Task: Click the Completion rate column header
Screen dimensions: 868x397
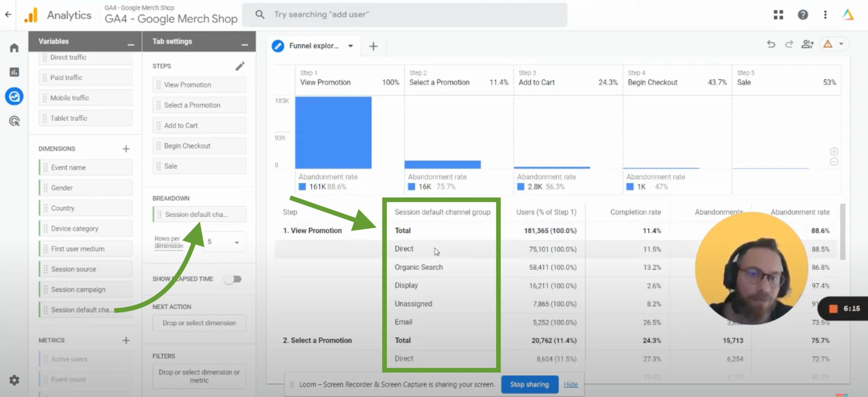Action: pos(636,212)
